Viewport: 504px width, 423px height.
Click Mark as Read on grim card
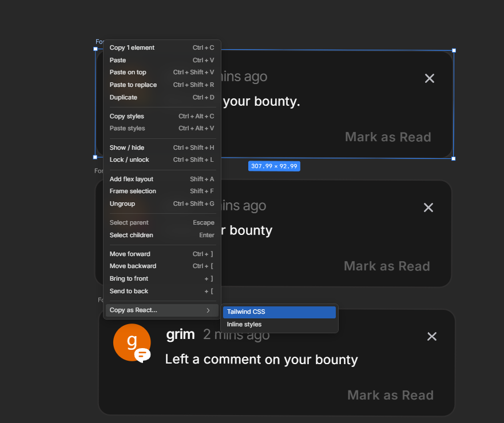pyautogui.click(x=391, y=396)
